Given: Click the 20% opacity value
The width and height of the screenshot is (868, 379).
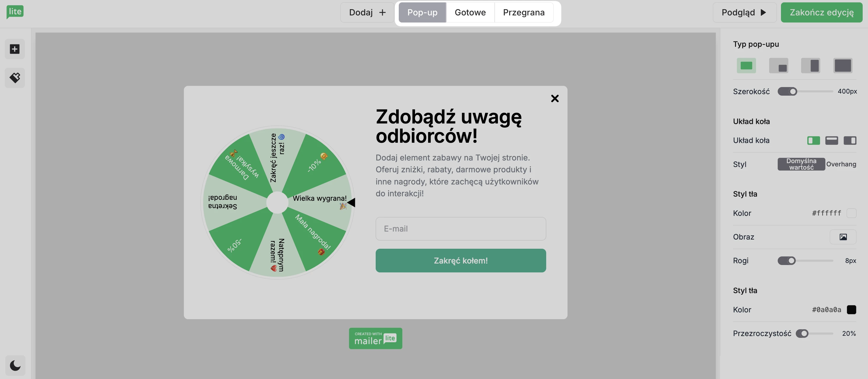Looking at the screenshot, I should click(x=849, y=333).
